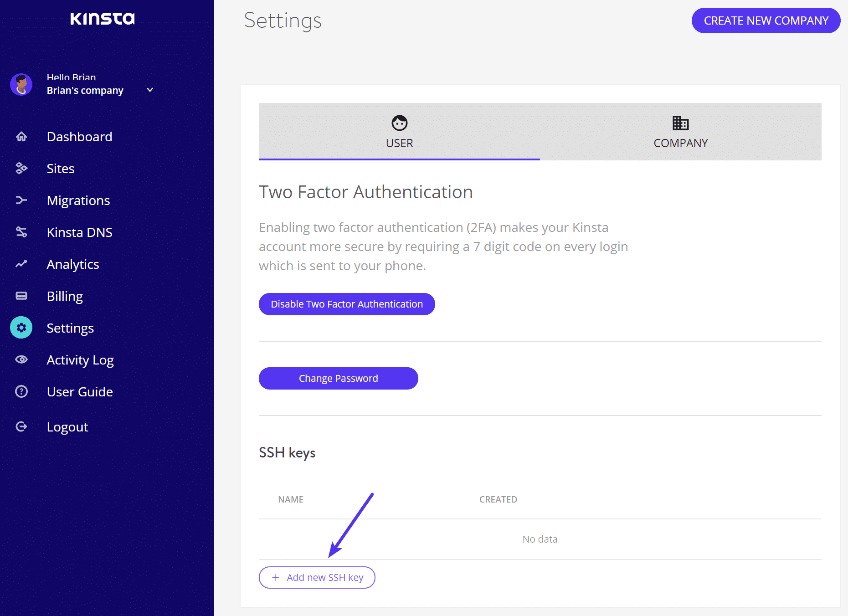Expand the Brian's company dropdown chevron
Screen dimensions: 848x616
pyautogui.click(x=150, y=90)
